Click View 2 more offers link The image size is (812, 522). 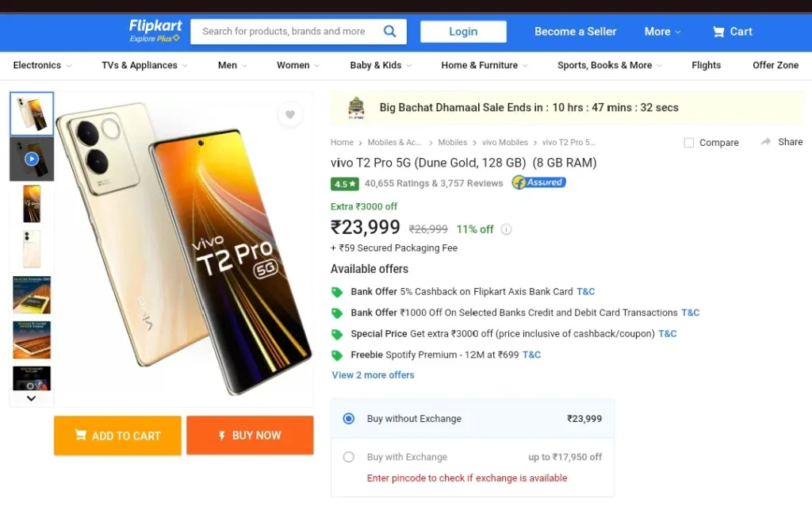point(373,375)
